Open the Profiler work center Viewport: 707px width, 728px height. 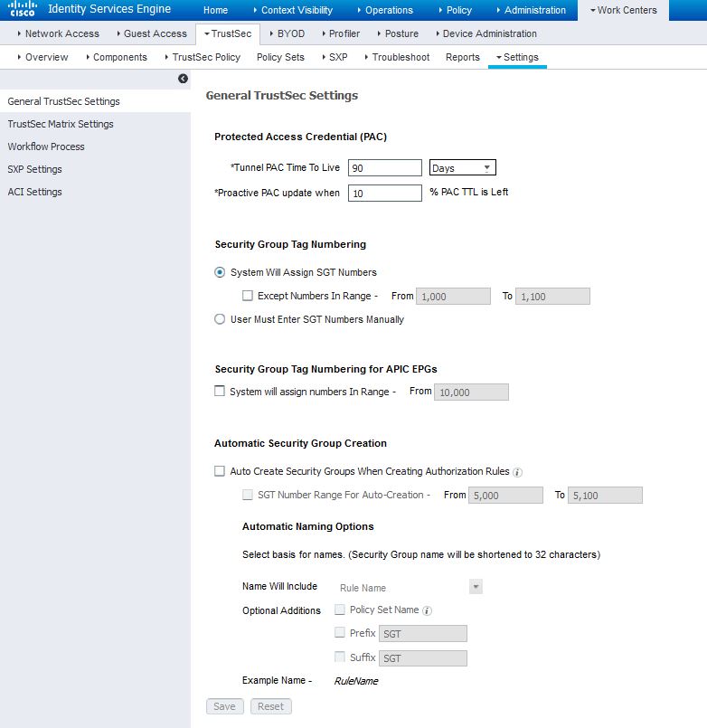(341, 33)
